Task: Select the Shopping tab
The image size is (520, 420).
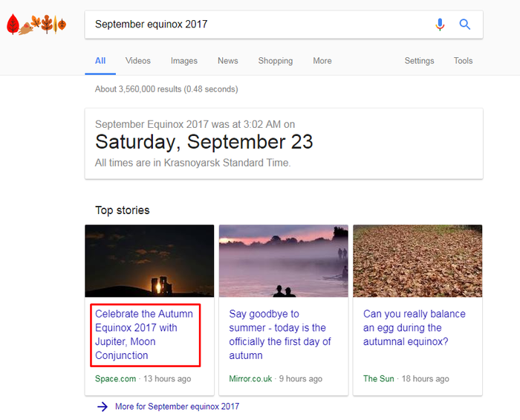Action: click(276, 61)
